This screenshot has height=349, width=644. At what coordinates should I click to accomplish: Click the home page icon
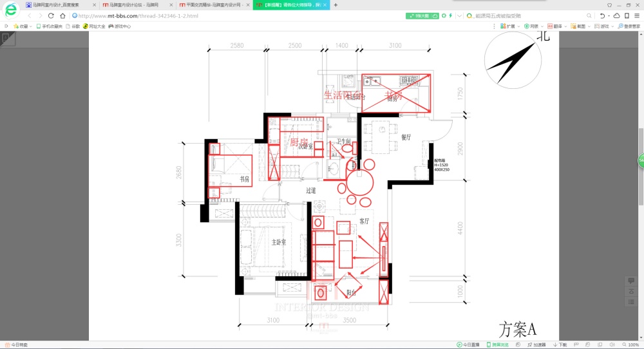pos(62,15)
